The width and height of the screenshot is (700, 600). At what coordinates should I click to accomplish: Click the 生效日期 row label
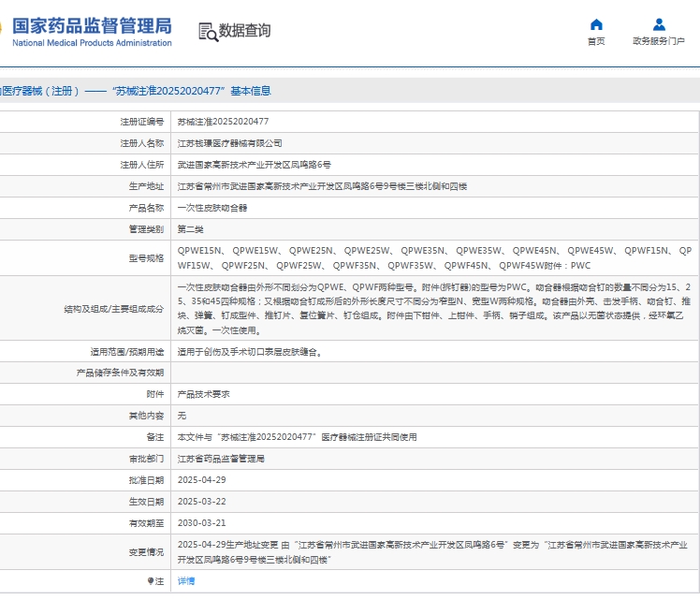[146, 502]
